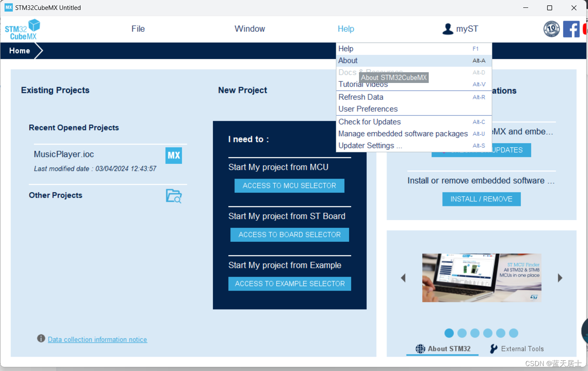Image resolution: width=588 pixels, height=371 pixels.
Task: Click the Home breadcrumb
Action: (x=20, y=51)
